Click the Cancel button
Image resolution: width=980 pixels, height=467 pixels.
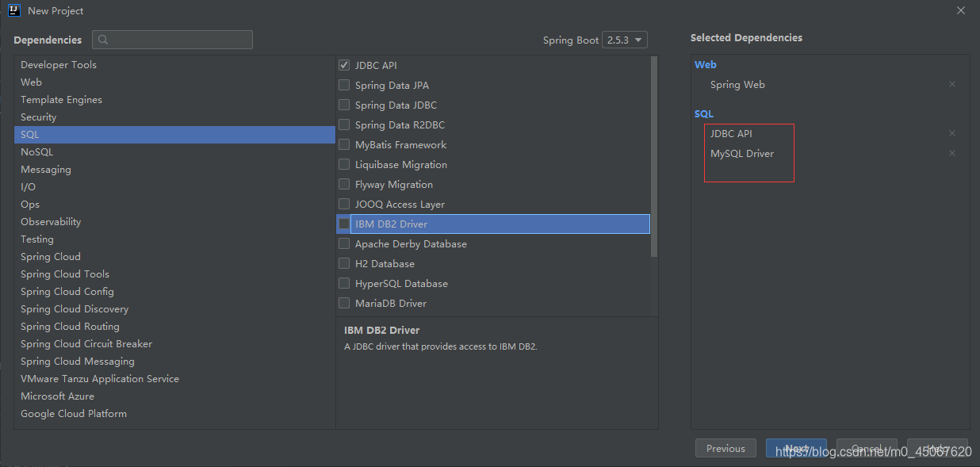(867, 449)
